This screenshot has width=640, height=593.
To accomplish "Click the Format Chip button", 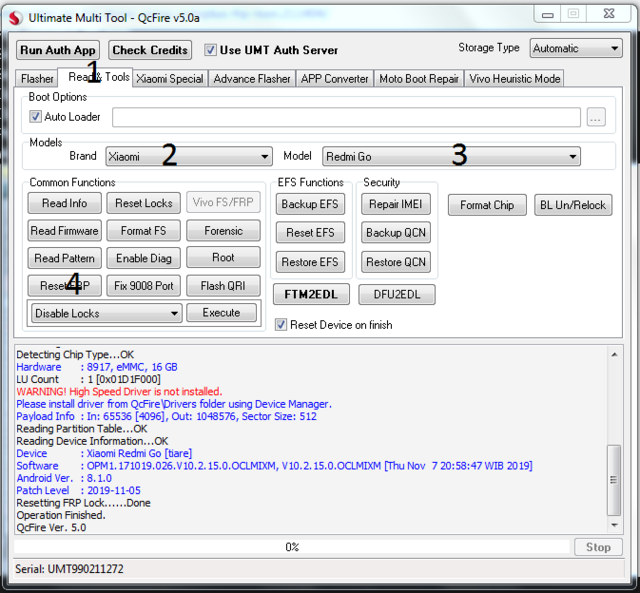I will point(487,205).
